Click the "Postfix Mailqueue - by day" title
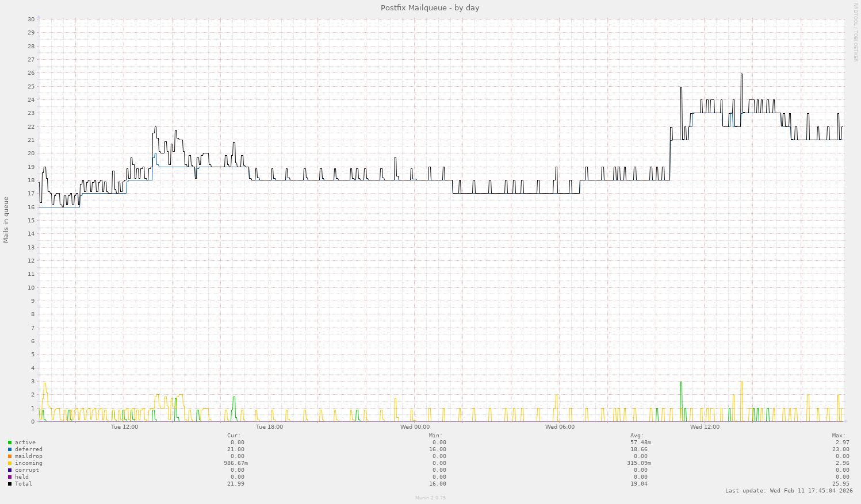This screenshot has height=504, width=861. 430,7
